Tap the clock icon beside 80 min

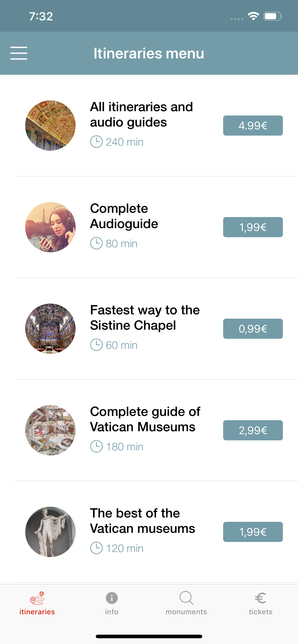(x=96, y=243)
